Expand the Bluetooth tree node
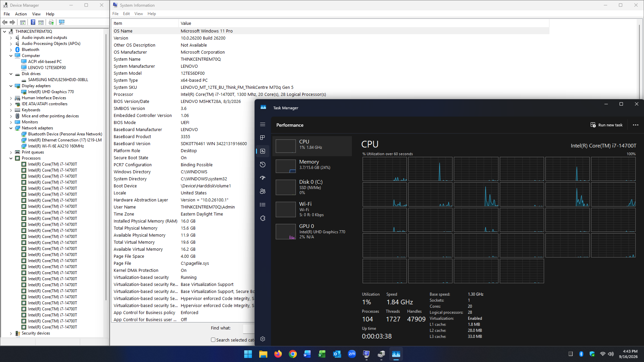The image size is (644, 362). tap(11, 50)
